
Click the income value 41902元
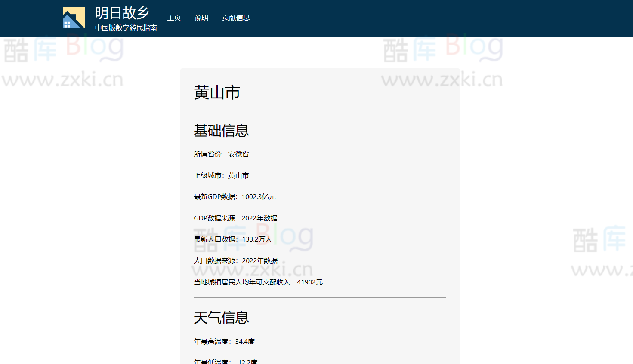[311, 282]
